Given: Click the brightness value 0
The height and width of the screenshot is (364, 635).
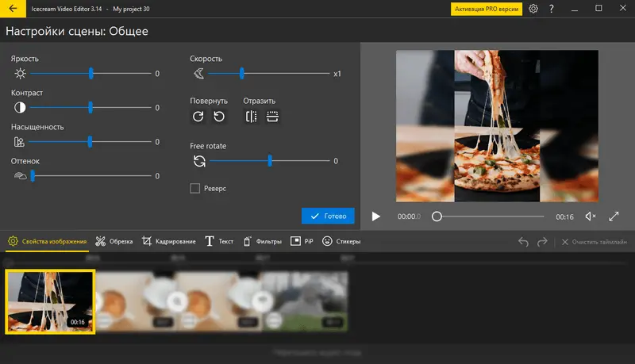Looking at the screenshot, I should [157, 74].
